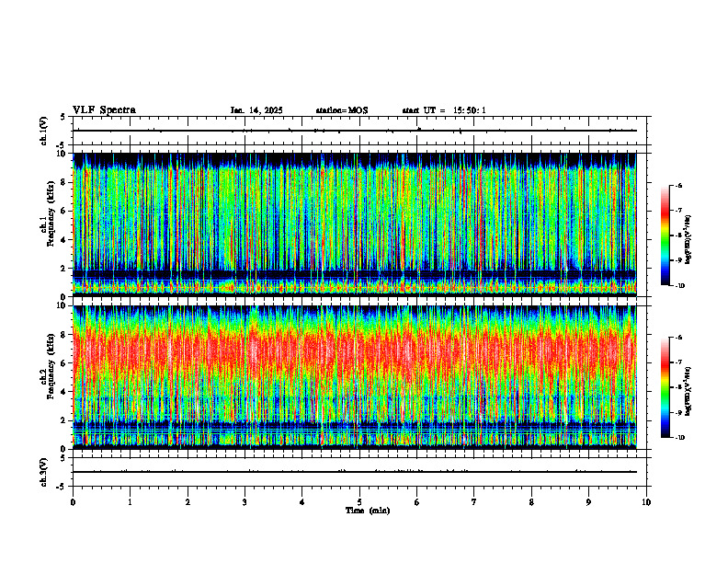728x563 pixels.
Task: Click the ch.1 spectrogram panel
Action: [355, 224]
